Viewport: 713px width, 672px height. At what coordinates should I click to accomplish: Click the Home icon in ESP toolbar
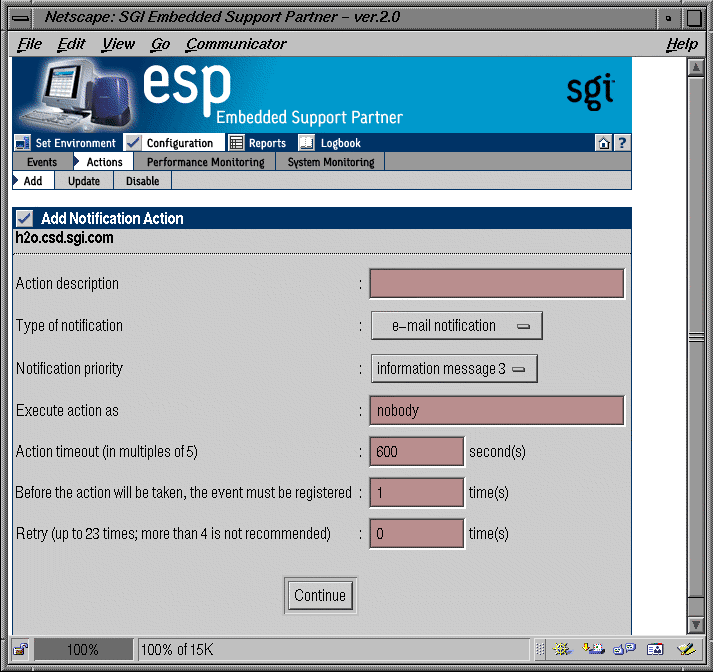(604, 143)
